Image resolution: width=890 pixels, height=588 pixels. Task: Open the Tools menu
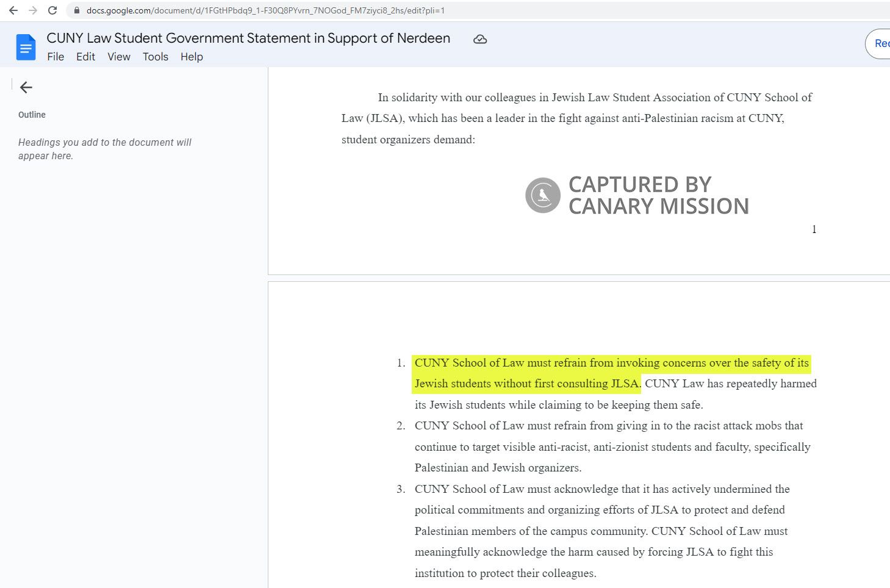155,57
